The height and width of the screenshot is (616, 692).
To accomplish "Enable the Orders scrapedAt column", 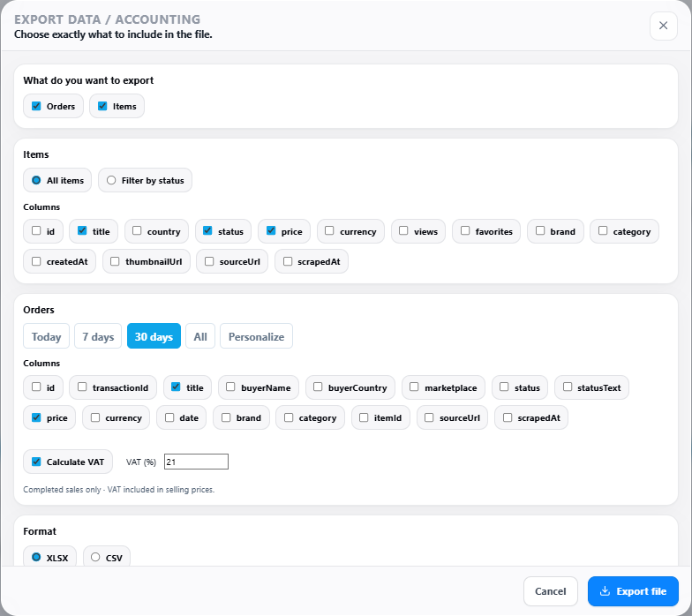I will [508, 417].
